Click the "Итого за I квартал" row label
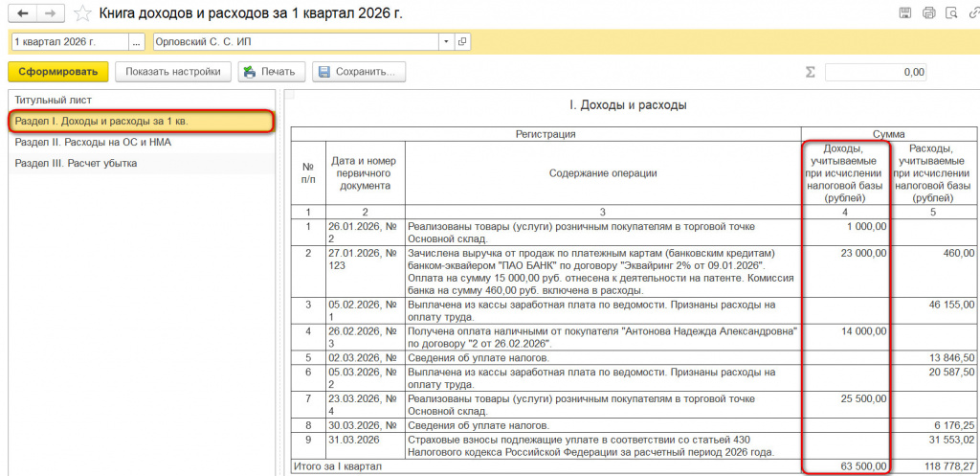This screenshot has height=476, width=980. coord(336,466)
